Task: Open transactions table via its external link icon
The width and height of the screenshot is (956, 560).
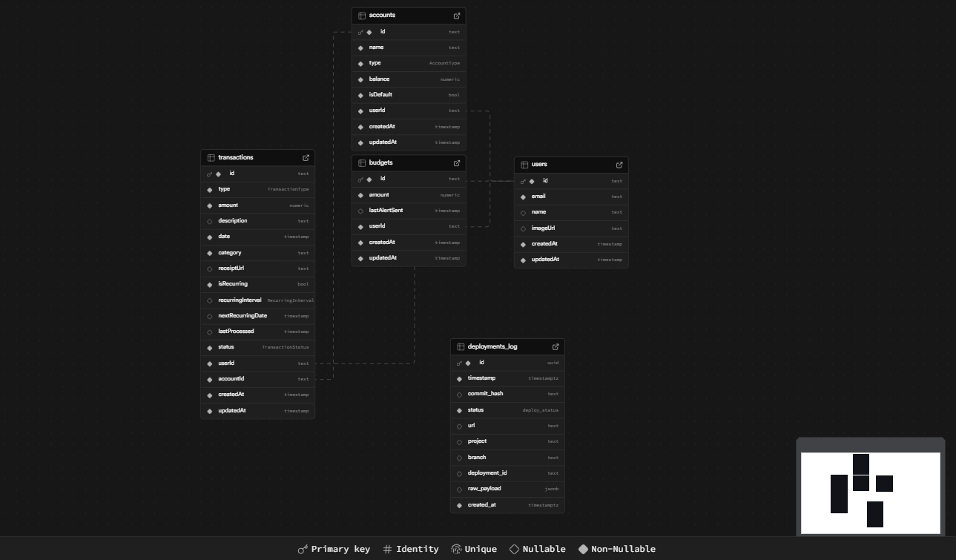Action: (306, 158)
